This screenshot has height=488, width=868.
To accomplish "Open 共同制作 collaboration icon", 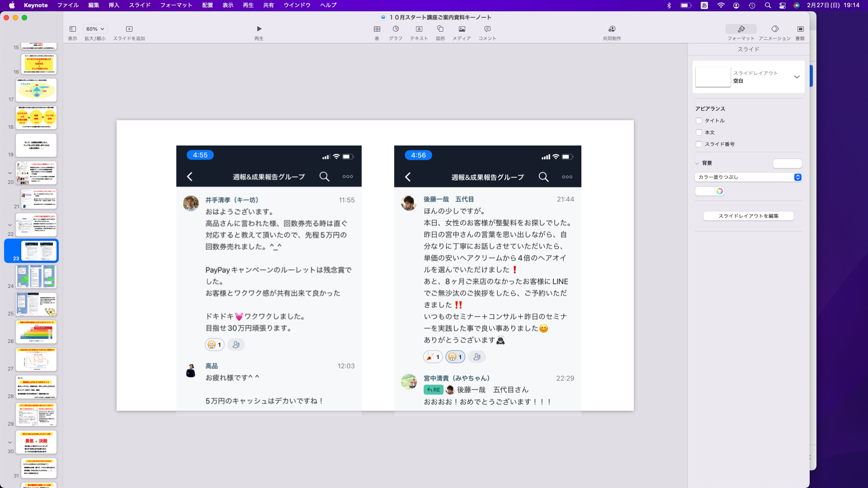I will pyautogui.click(x=612, y=29).
